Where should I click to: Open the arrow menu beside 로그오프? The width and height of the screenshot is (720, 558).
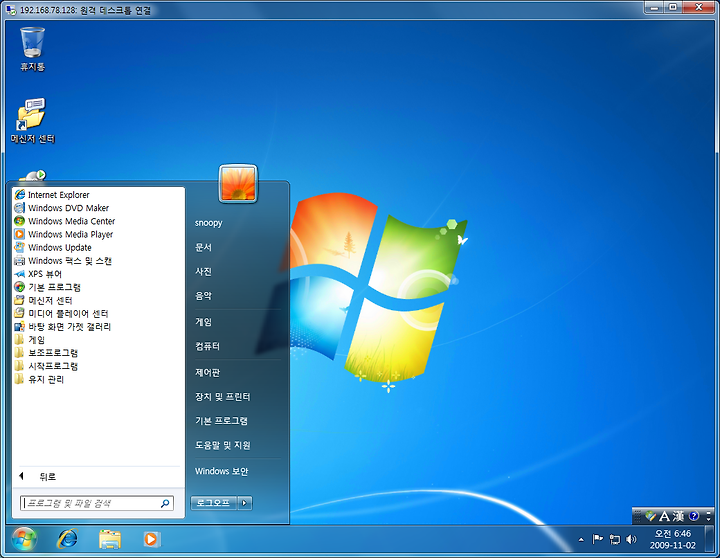point(244,503)
